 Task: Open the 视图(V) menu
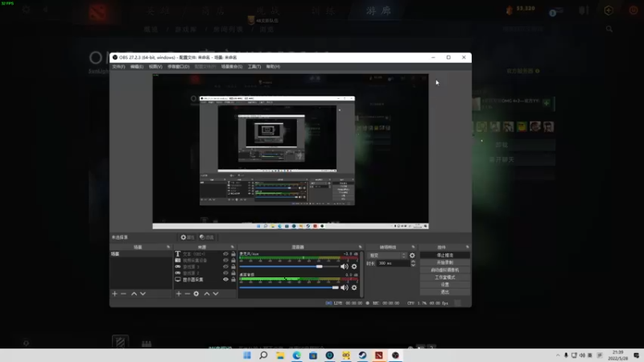155,67
